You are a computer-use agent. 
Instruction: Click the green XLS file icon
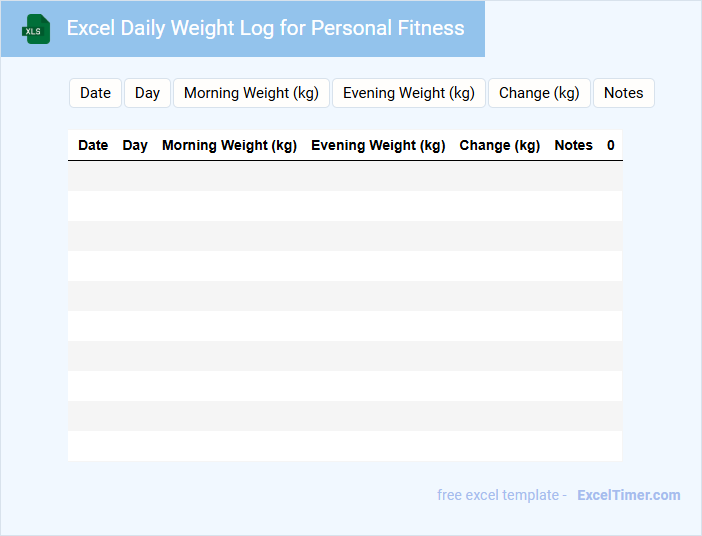coord(37,29)
